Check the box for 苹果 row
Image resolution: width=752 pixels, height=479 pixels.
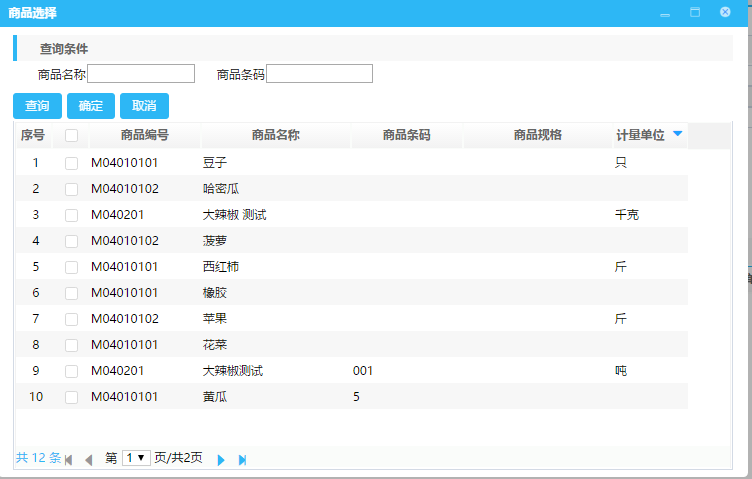(x=71, y=319)
